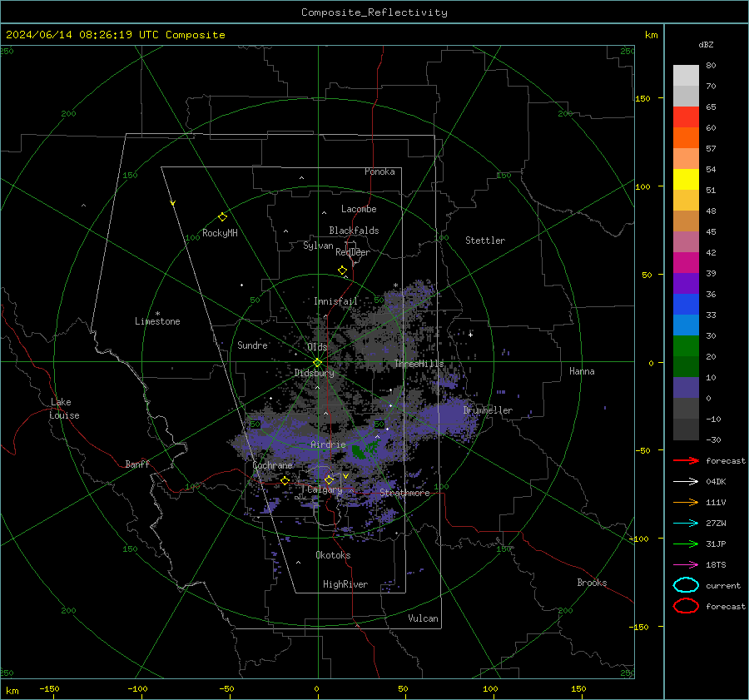The width and height of the screenshot is (749, 700).
Task: Click the 100 tick on bottom km axis
Action: pyautogui.click(x=490, y=688)
